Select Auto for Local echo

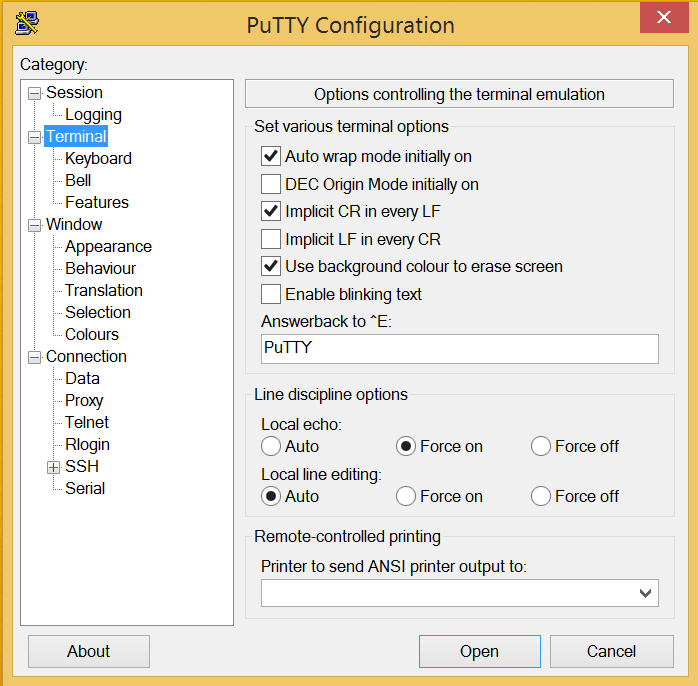click(271, 446)
